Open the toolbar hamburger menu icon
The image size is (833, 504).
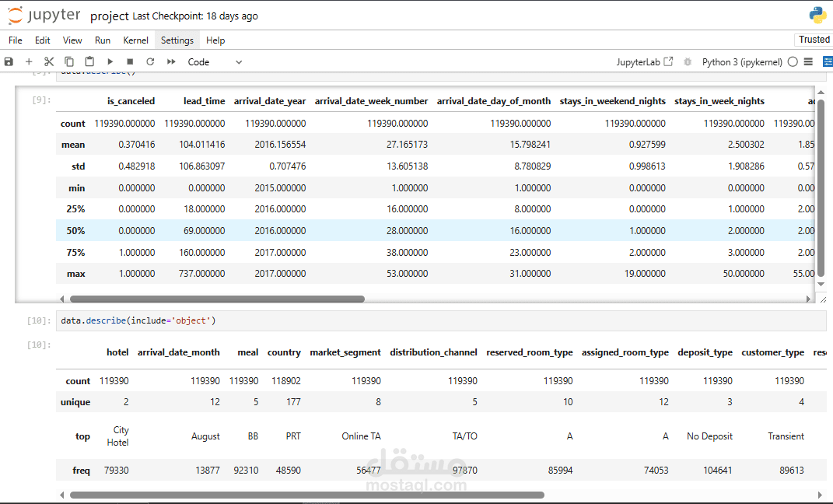click(809, 61)
